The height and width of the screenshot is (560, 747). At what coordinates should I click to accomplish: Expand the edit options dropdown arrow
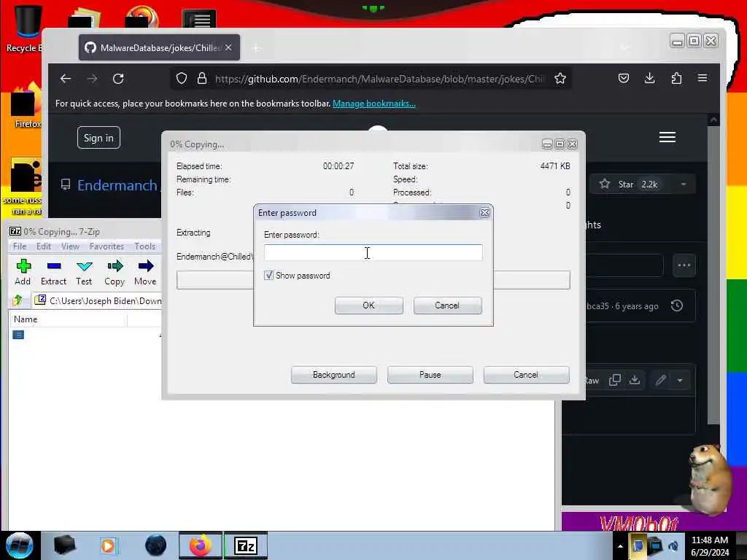(680, 380)
